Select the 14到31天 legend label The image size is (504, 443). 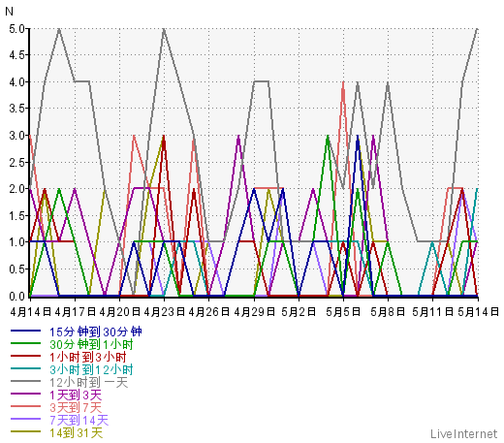[76, 432]
